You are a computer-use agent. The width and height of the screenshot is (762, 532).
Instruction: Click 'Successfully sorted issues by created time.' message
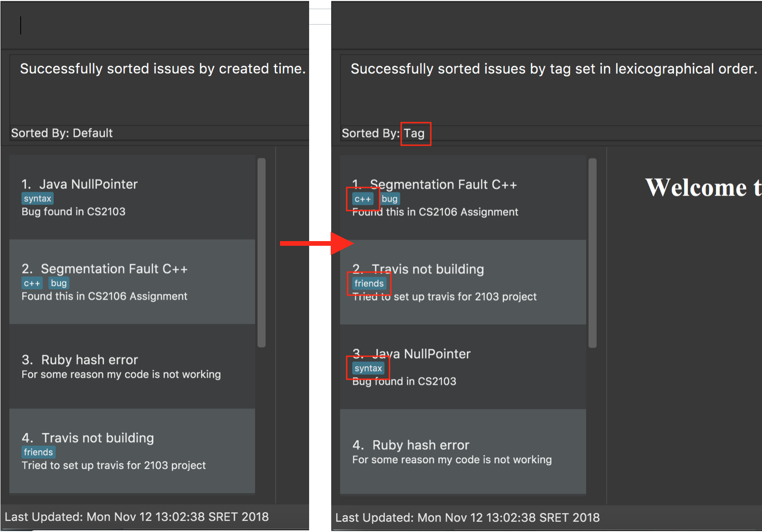click(x=163, y=69)
